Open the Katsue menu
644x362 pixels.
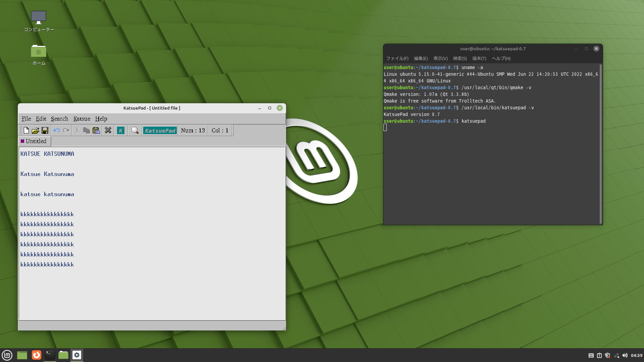[x=82, y=119]
